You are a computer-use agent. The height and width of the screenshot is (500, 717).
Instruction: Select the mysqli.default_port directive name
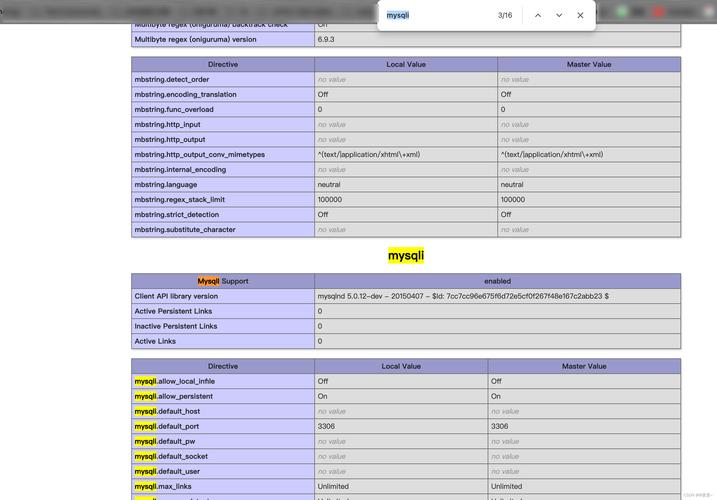(167, 426)
